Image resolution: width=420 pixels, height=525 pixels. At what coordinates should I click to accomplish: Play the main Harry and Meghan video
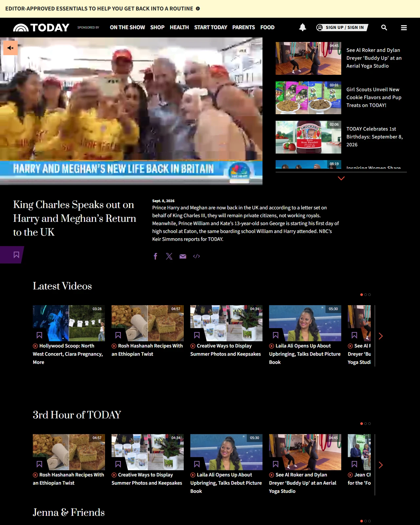(x=131, y=111)
